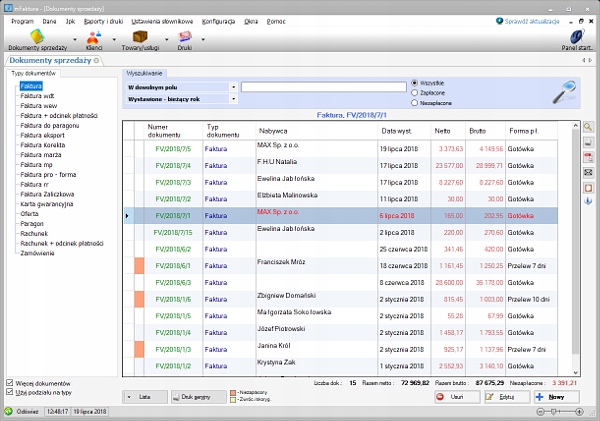Click the Edytuj button
The image size is (600, 421).
tap(506, 397)
